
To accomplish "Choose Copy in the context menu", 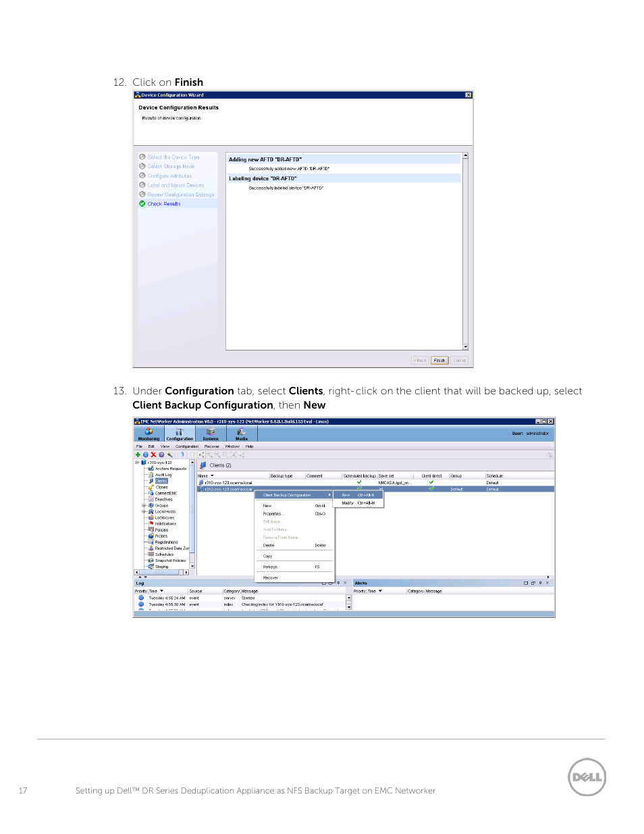I will pos(294,556).
